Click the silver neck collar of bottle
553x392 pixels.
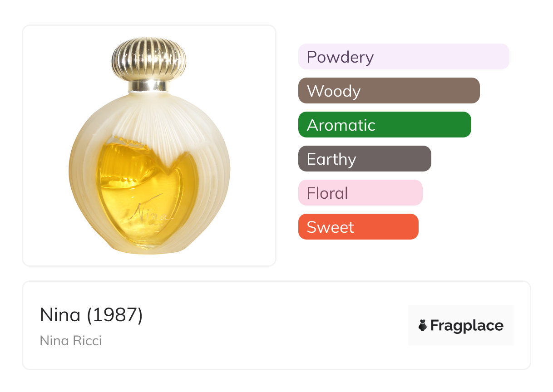149,86
